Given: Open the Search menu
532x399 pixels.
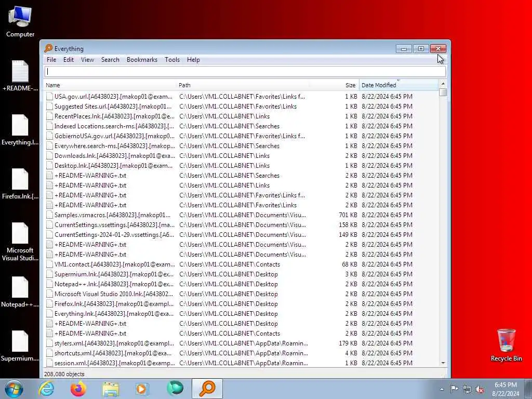Looking at the screenshot, I should tap(110, 60).
